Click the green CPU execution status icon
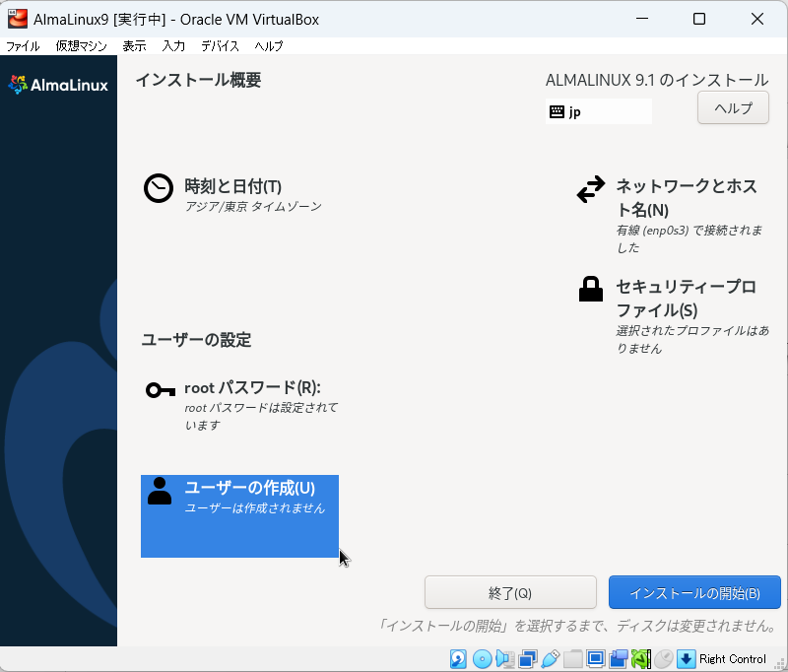 click(641, 659)
